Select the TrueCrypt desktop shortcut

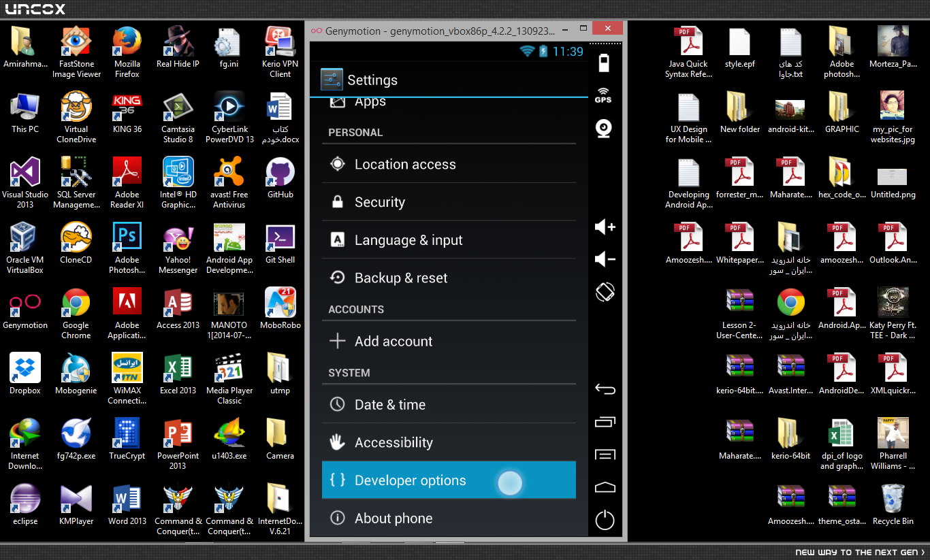click(127, 440)
